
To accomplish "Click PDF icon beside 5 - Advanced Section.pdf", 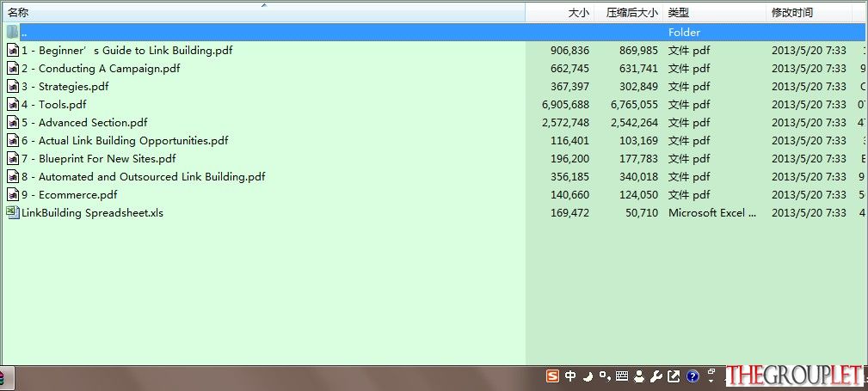I will 13,123.
